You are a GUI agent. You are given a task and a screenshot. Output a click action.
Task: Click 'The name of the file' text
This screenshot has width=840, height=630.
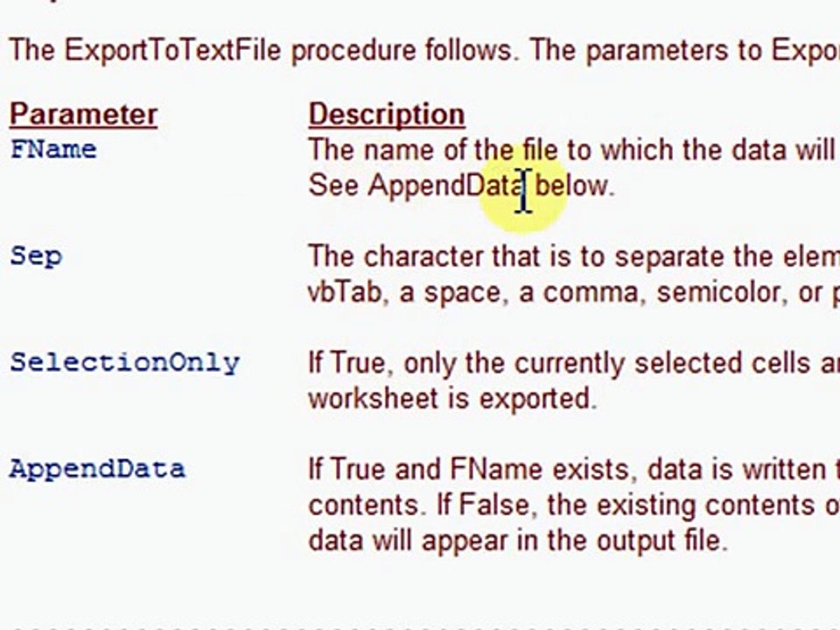433,150
